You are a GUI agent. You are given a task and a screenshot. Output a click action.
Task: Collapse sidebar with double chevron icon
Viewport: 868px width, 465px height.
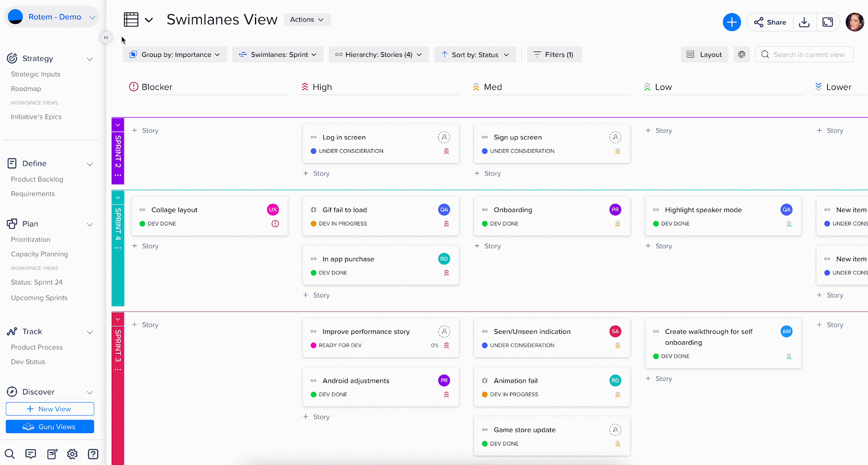[x=106, y=37]
